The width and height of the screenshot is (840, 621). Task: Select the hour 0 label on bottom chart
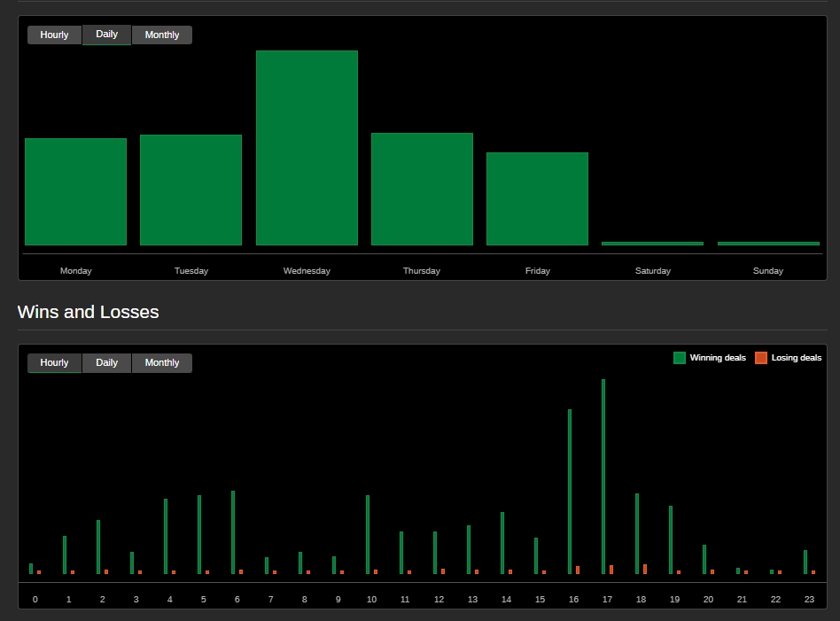pyautogui.click(x=35, y=599)
